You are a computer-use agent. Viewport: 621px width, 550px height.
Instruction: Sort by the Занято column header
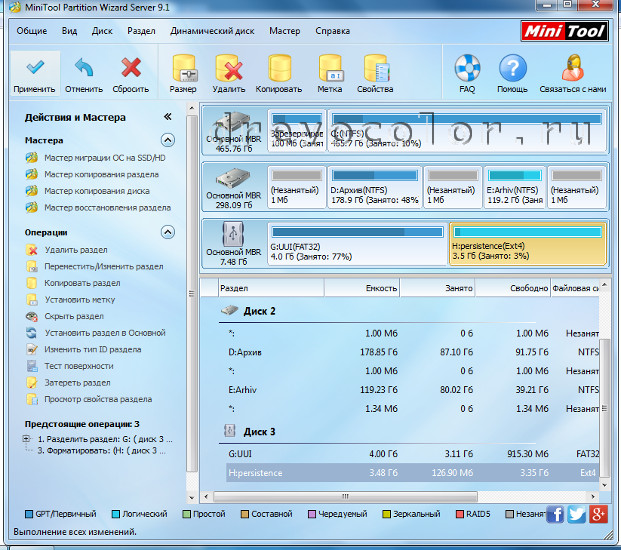click(438, 288)
